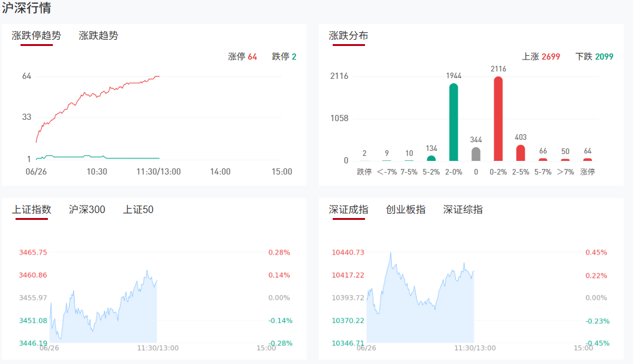Click the 上涨 2699 count label

pyautogui.click(x=541, y=57)
